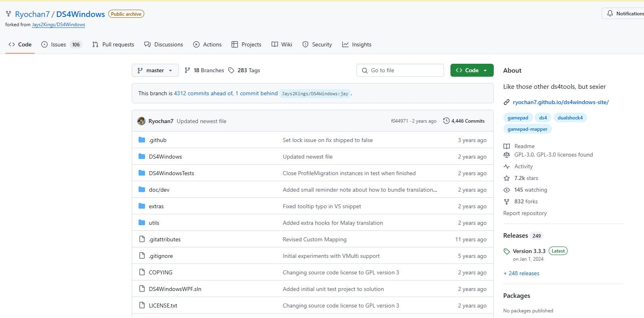Open the Wiki tab
Screen dimensions: 644x318
pos(282,44)
